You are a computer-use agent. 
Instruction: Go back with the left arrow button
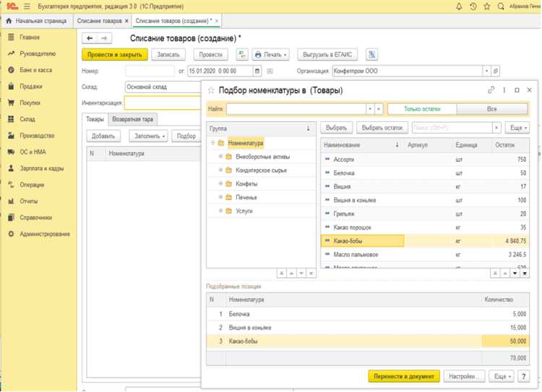[90, 38]
